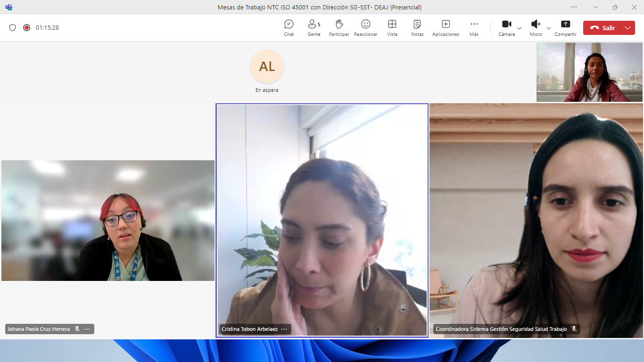Open self-view video thumbnail
Image resolution: width=644 pixels, height=362 pixels.
click(x=589, y=72)
